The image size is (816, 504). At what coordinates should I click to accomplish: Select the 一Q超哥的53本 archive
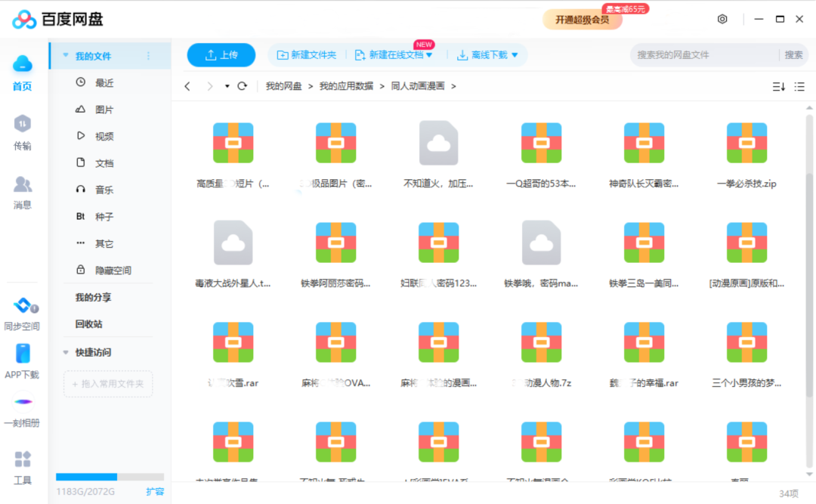(x=541, y=155)
